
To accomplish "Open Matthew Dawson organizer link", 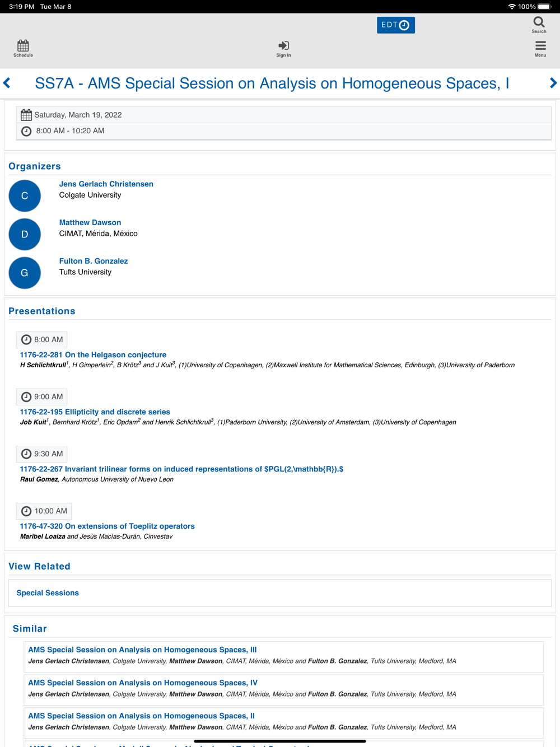I will [x=90, y=222].
